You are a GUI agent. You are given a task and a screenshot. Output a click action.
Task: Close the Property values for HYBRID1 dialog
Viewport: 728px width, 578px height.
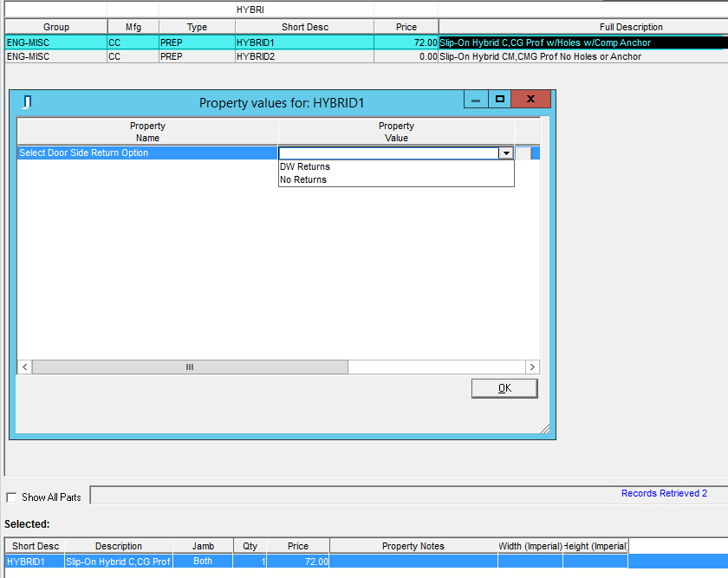(530, 100)
